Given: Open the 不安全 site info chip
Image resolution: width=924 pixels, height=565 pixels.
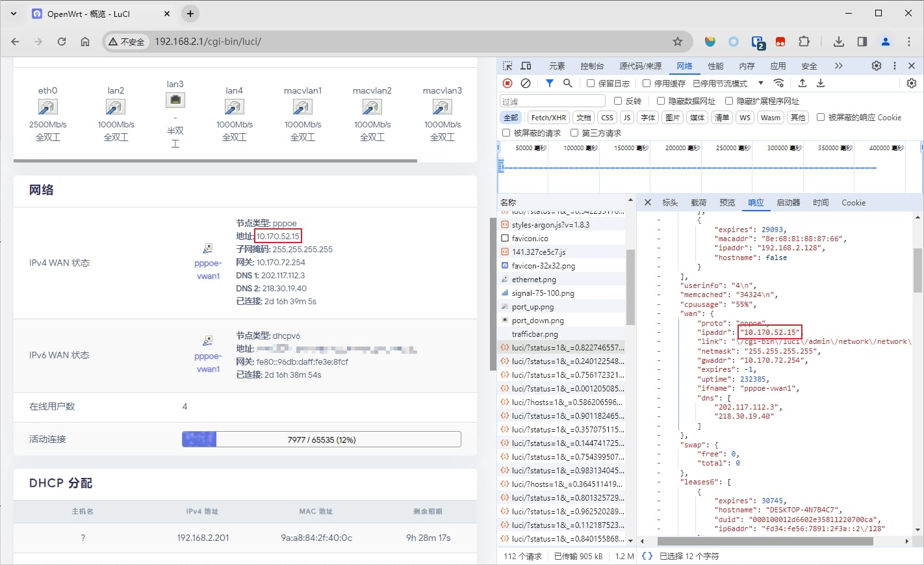Looking at the screenshot, I should pyautogui.click(x=127, y=42).
